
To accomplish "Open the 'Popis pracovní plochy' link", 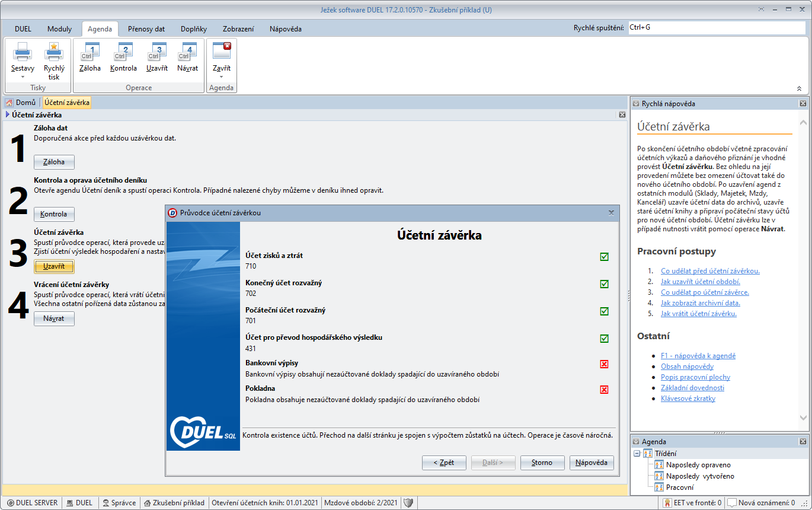I will coord(695,377).
